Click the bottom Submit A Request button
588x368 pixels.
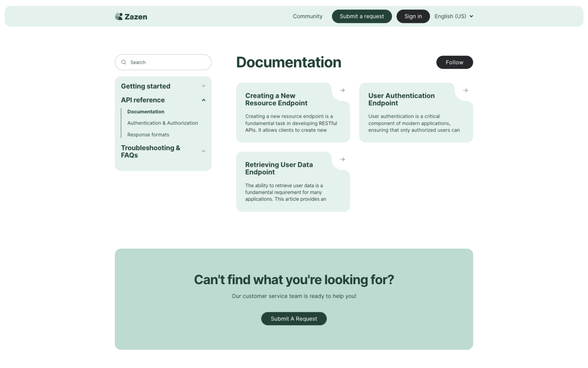294,319
